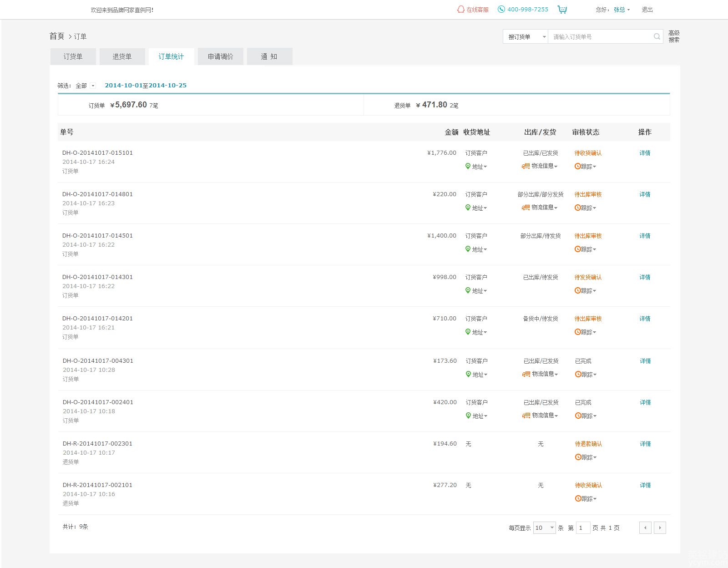
Task: Click the orange tracking clock for order DH-O-20141017-014501
Action: click(577, 249)
